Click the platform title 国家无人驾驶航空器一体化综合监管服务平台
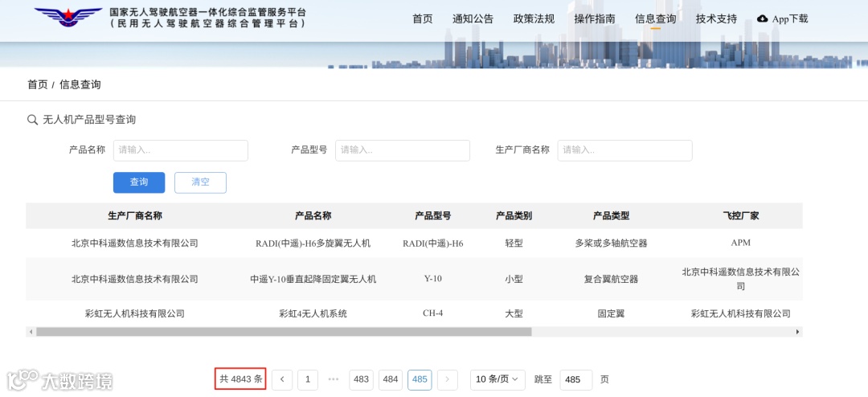The image size is (868, 397). coord(207,12)
